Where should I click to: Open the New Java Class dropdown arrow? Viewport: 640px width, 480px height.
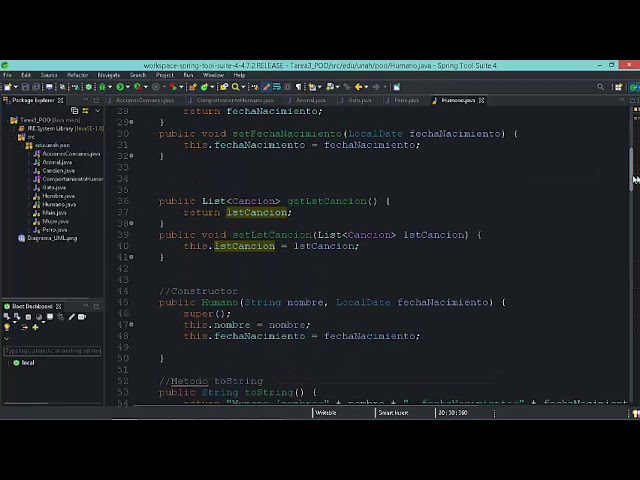[x=212, y=87]
